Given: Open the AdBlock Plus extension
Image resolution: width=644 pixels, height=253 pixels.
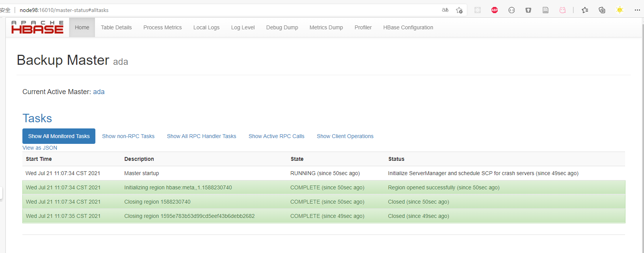Looking at the screenshot, I should 495,10.
